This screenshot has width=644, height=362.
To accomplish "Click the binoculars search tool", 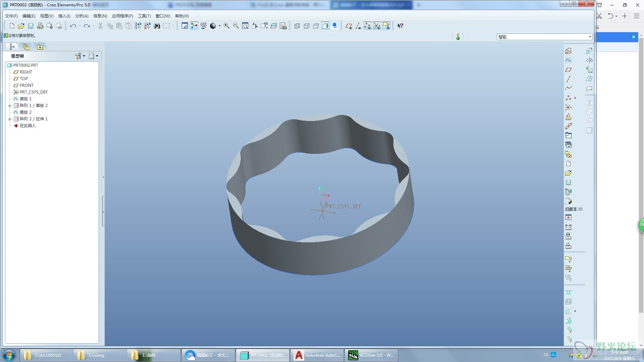I will pos(157,26).
